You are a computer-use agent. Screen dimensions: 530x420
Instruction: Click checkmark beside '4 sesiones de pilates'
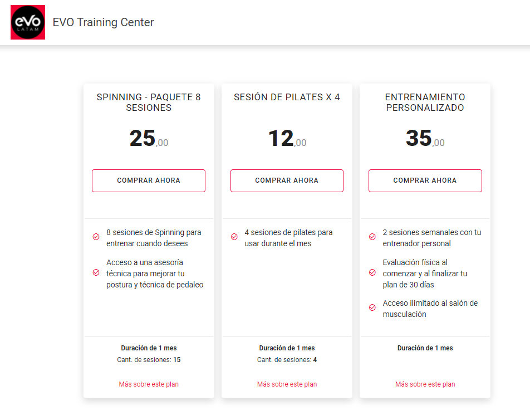234,237
